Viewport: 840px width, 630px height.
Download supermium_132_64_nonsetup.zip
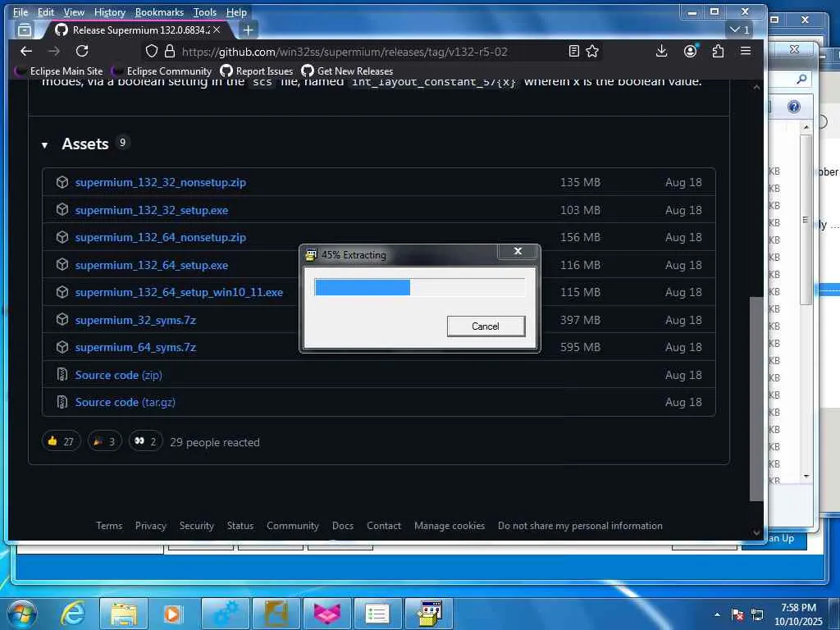coord(160,237)
